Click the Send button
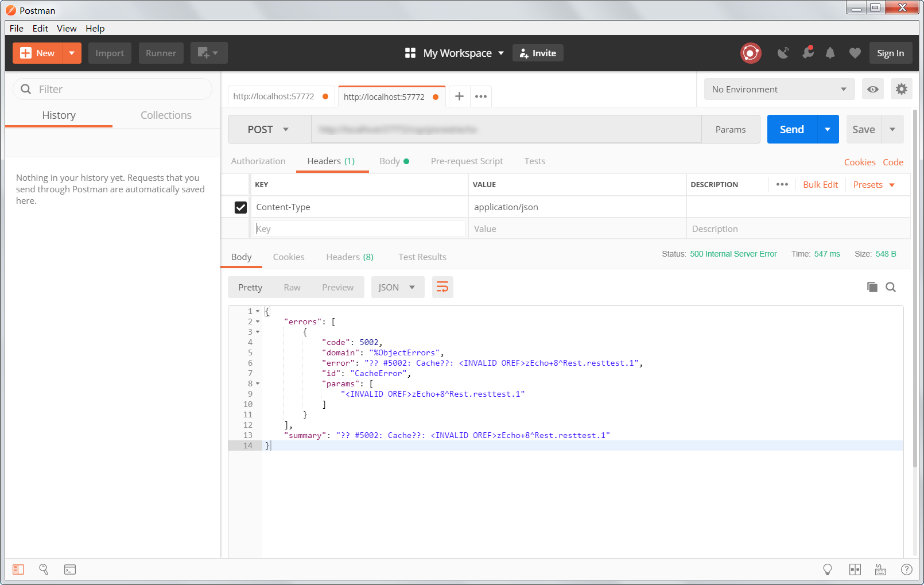 click(792, 130)
